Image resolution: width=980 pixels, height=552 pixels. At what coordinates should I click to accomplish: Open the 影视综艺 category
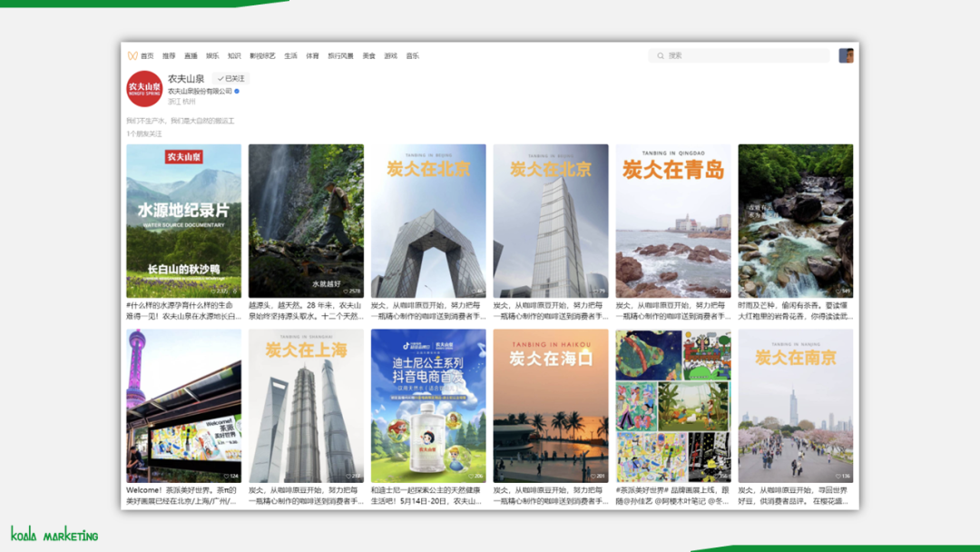262,55
